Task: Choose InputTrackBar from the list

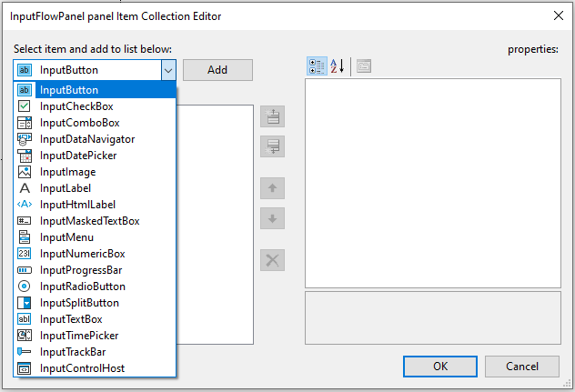Action: (x=75, y=352)
